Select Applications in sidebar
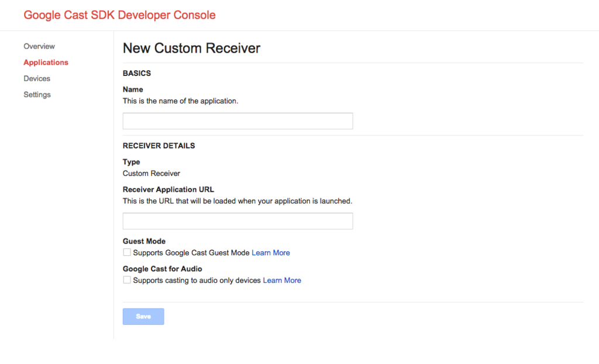 tap(46, 62)
